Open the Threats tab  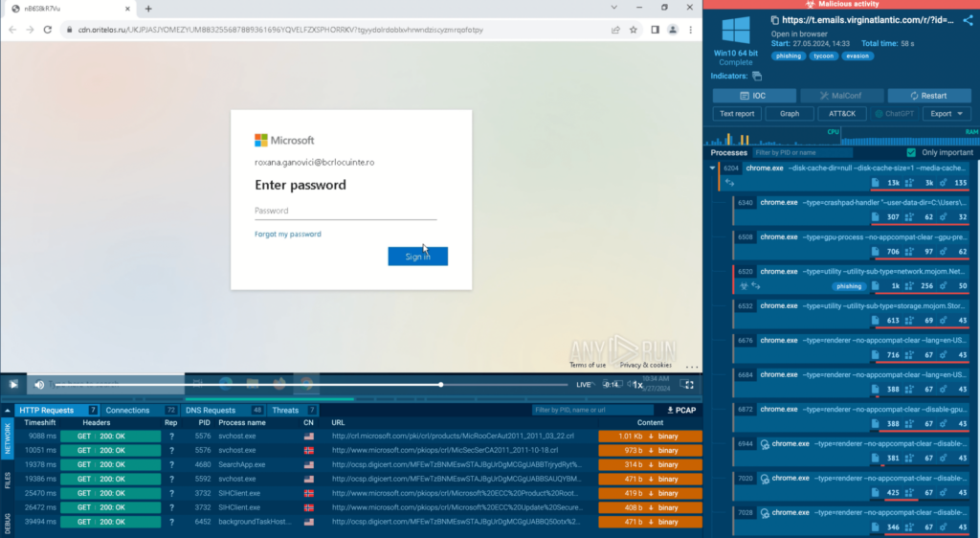(x=285, y=410)
